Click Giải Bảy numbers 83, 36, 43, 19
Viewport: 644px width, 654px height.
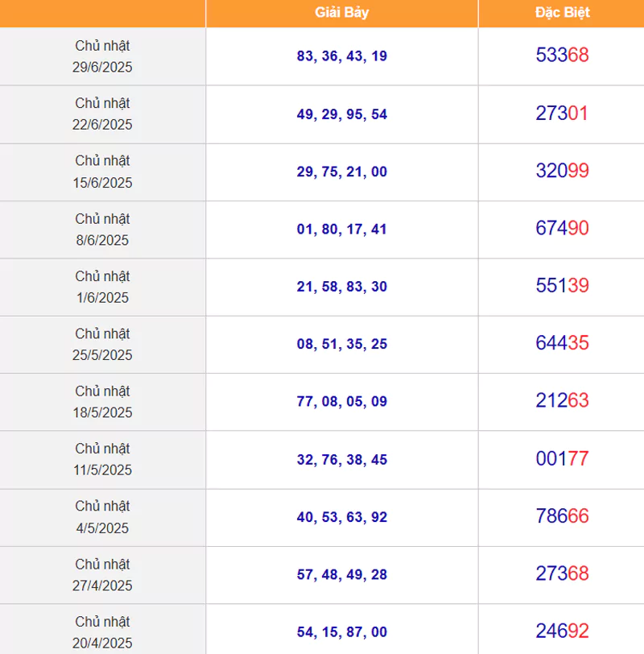[x=341, y=56]
